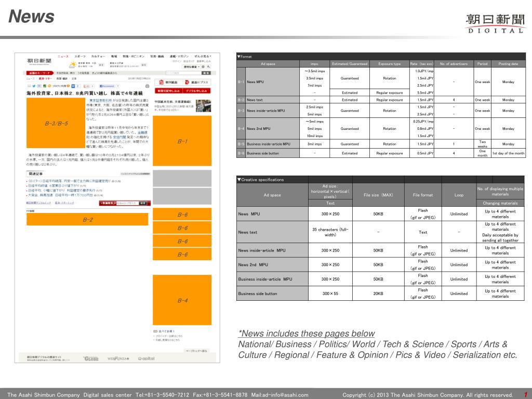Viewport: 532px width, 399px height.
Task: Click the '10mil imps' cell
Action: coord(314,136)
